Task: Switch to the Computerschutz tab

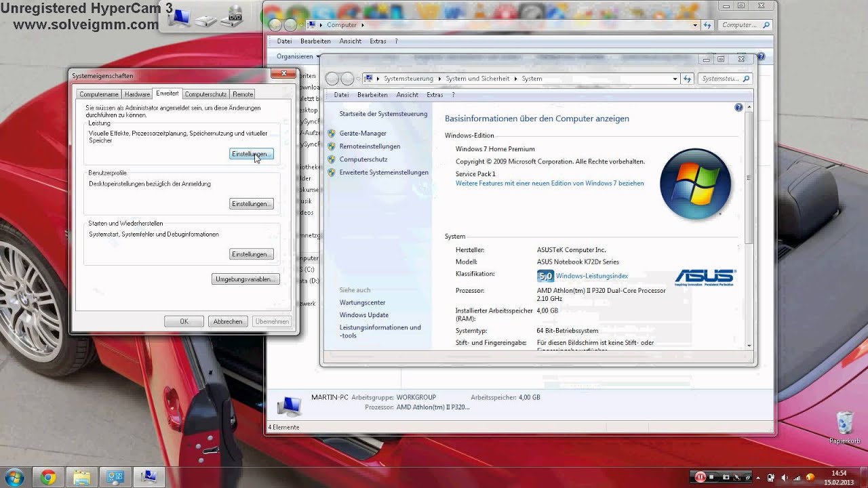Action: point(205,94)
